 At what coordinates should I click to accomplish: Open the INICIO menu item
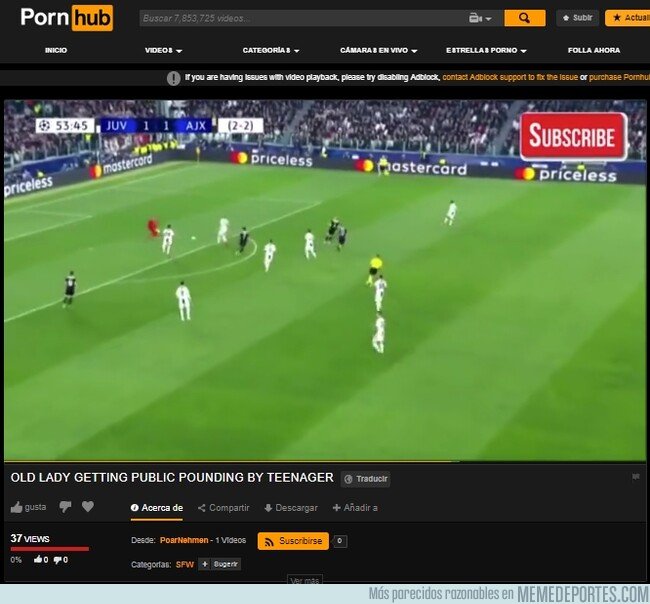[x=56, y=50]
